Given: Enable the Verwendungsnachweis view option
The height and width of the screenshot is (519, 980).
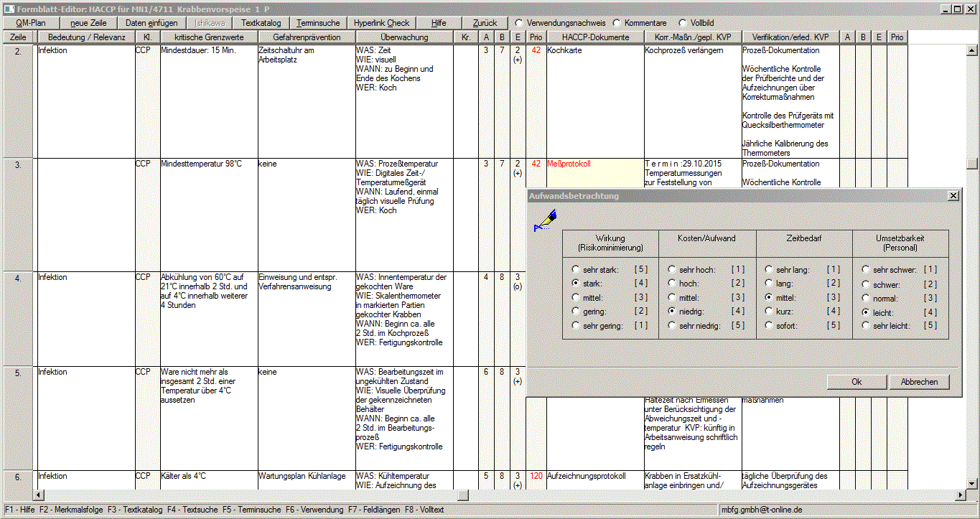Looking at the screenshot, I should click(519, 23).
